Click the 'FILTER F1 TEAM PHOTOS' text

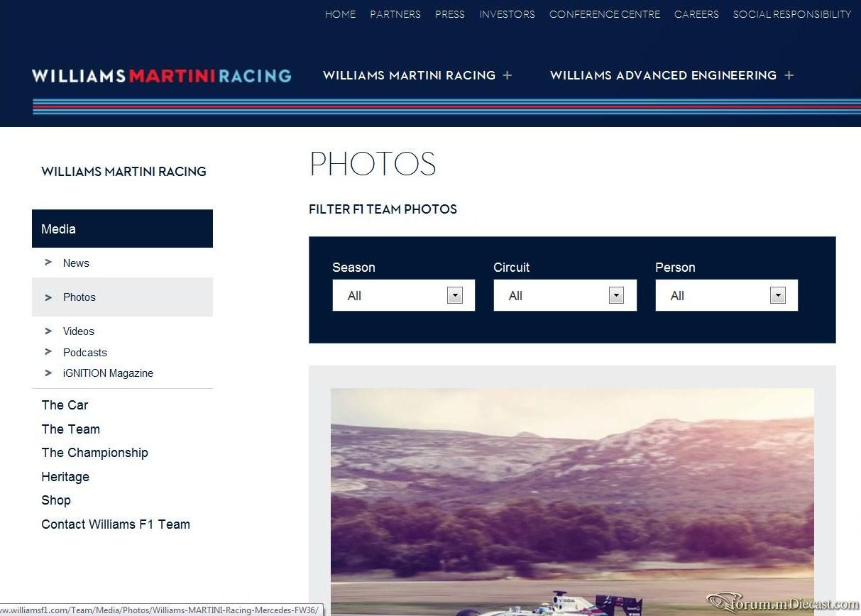tap(383, 209)
